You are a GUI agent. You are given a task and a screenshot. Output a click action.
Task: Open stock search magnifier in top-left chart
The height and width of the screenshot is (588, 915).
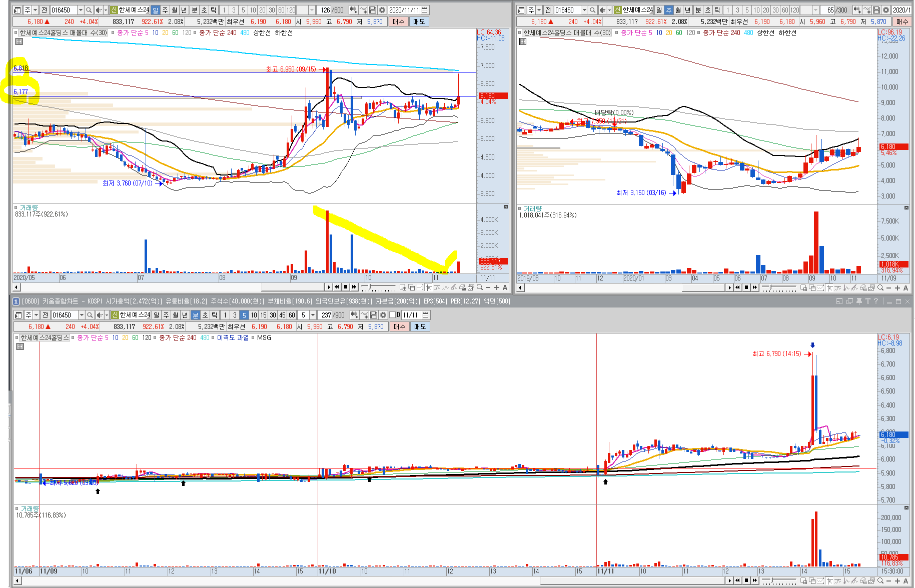point(89,10)
